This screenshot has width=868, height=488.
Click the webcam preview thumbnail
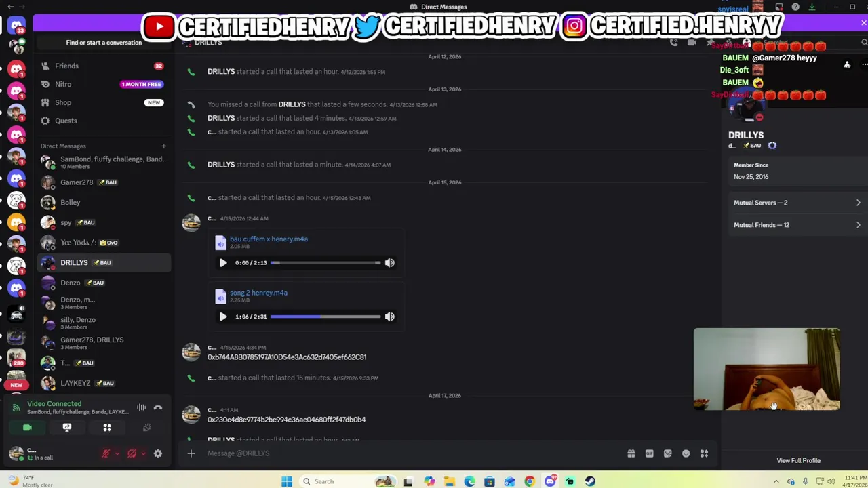point(766,369)
